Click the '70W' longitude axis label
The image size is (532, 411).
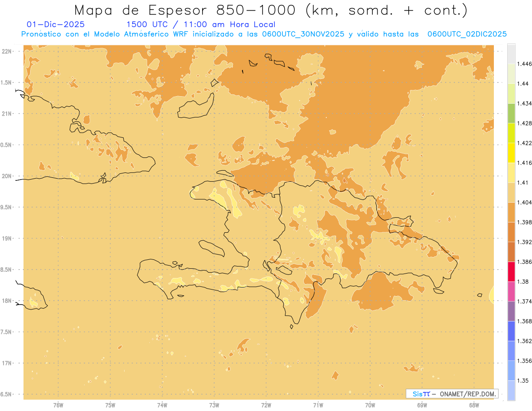[370, 405]
